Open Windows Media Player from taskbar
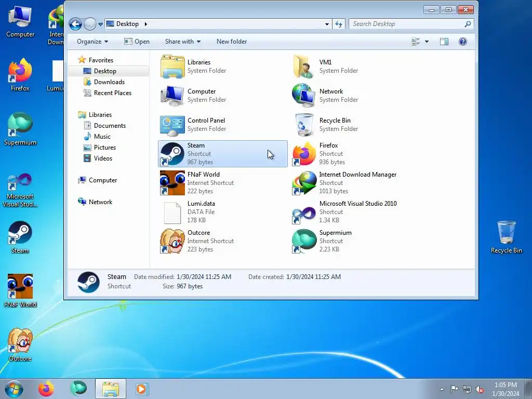 point(141,389)
